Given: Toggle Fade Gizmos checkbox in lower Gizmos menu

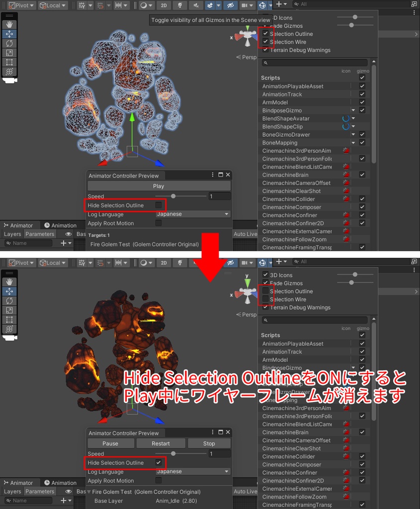Looking at the screenshot, I should (265, 283).
